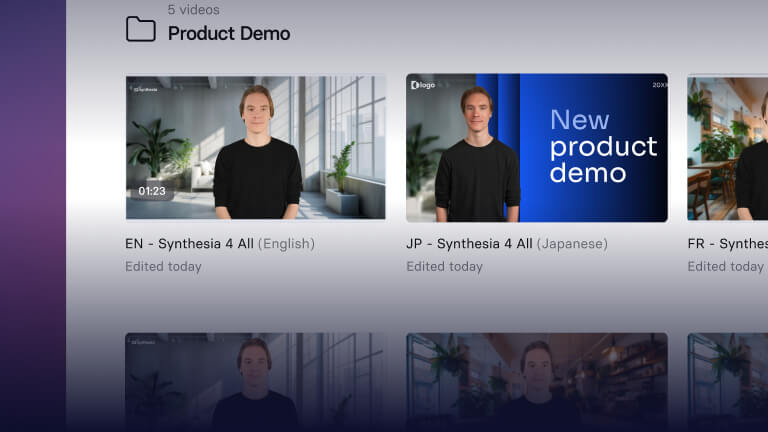768x432 pixels.
Task: Select the JP - Synthesia 4 All title
Action: point(469,244)
